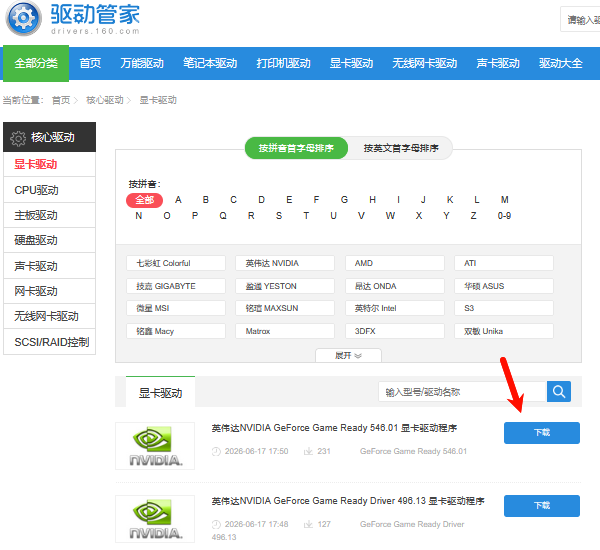Screen dimensions: 600x550
Task: Choose brand 3DFX
Action: 395,331
